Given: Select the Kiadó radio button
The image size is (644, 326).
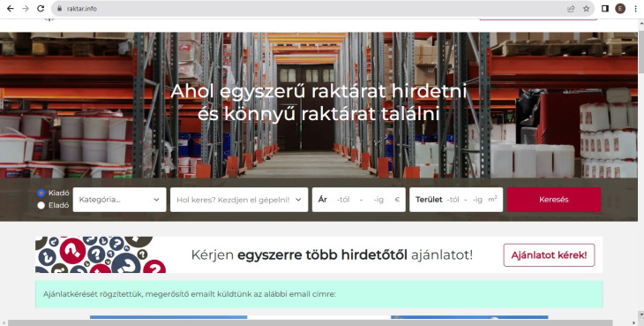Looking at the screenshot, I should [41, 193].
